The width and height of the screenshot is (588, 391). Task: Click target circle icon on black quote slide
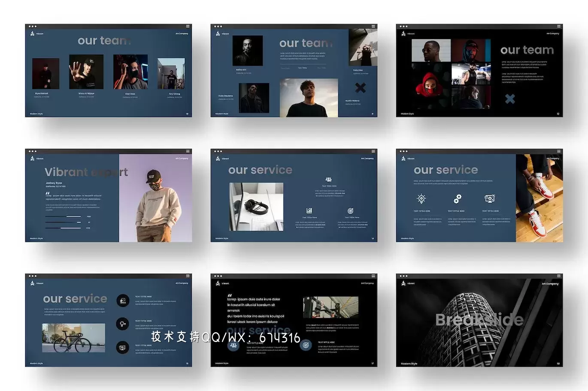click(x=306, y=345)
